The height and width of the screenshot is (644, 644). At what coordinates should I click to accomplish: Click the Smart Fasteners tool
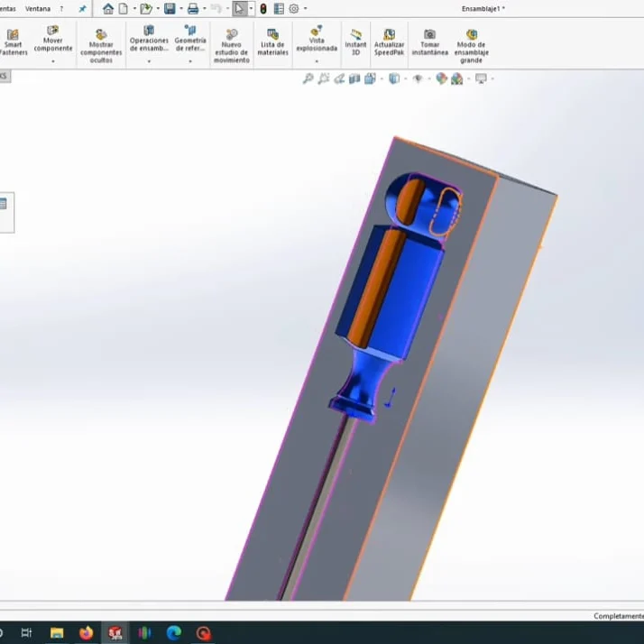pyautogui.click(x=13, y=41)
